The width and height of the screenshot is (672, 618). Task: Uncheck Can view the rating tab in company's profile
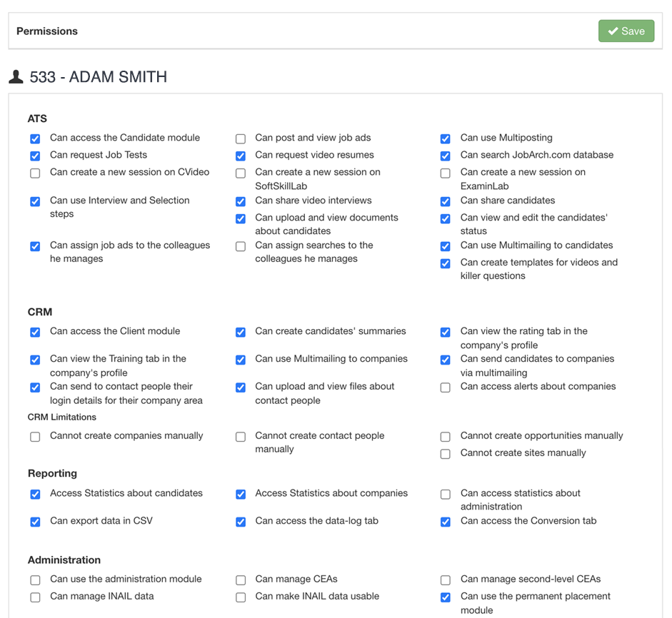[446, 333]
